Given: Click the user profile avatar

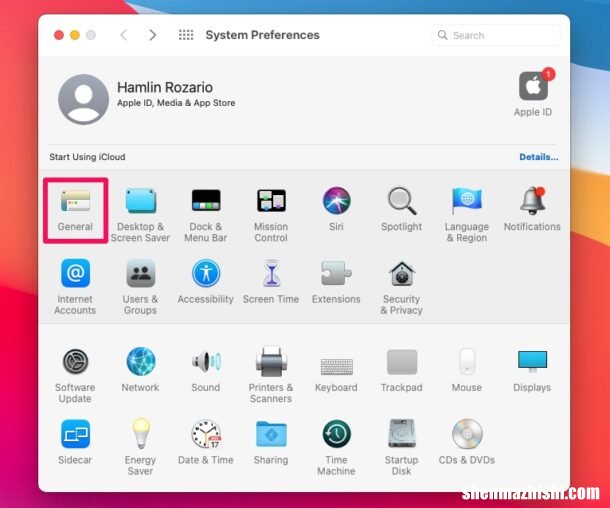Looking at the screenshot, I should click(83, 99).
